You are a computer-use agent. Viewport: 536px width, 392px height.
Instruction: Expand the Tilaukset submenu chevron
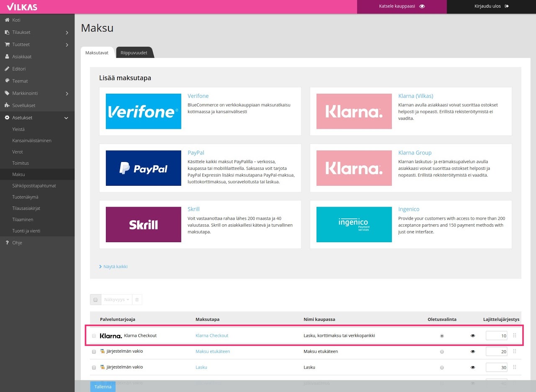coord(67,32)
